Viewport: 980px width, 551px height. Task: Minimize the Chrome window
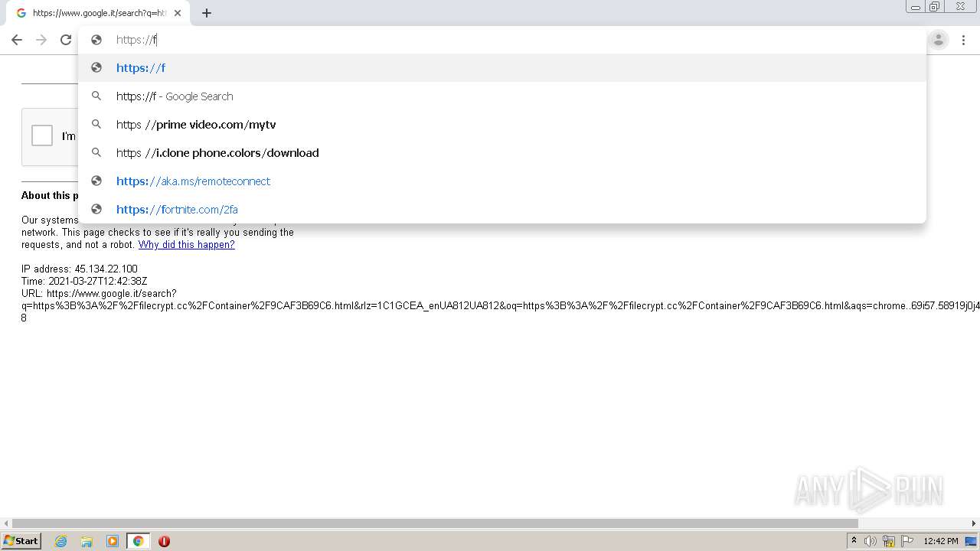[x=915, y=7]
